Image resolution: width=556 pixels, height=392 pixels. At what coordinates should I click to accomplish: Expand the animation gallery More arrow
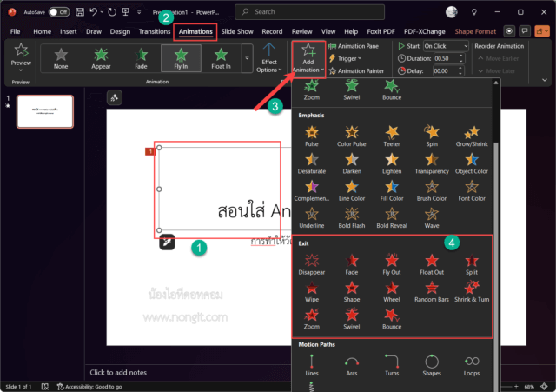point(247,58)
